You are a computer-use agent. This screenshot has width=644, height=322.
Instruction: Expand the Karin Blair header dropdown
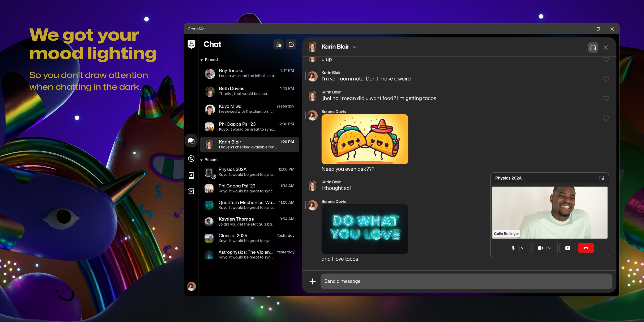(356, 47)
